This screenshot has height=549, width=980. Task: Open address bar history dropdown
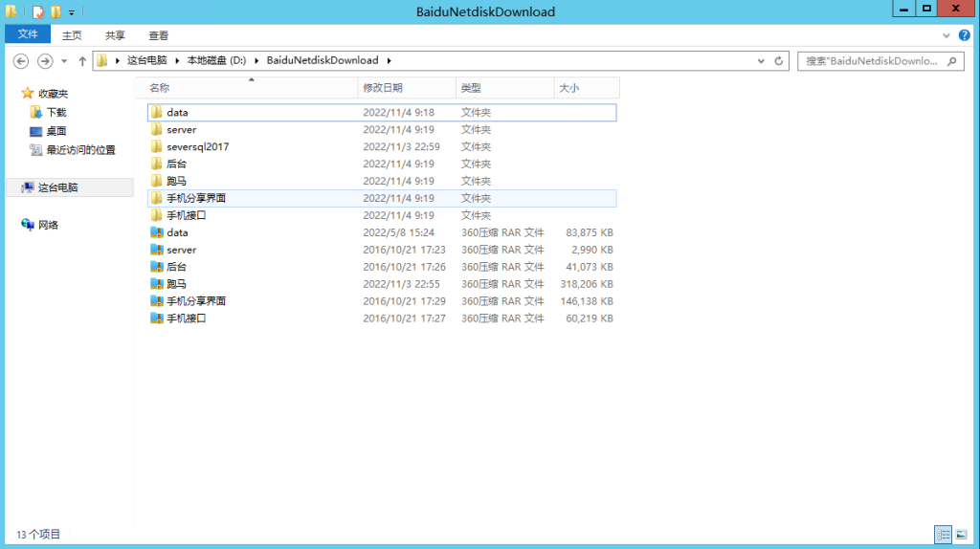click(x=761, y=61)
